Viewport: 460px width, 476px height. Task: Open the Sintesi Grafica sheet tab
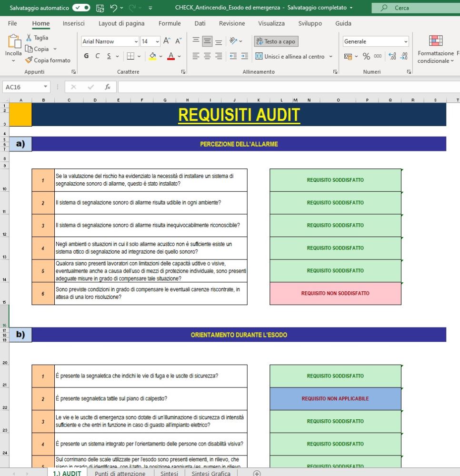(x=211, y=473)
